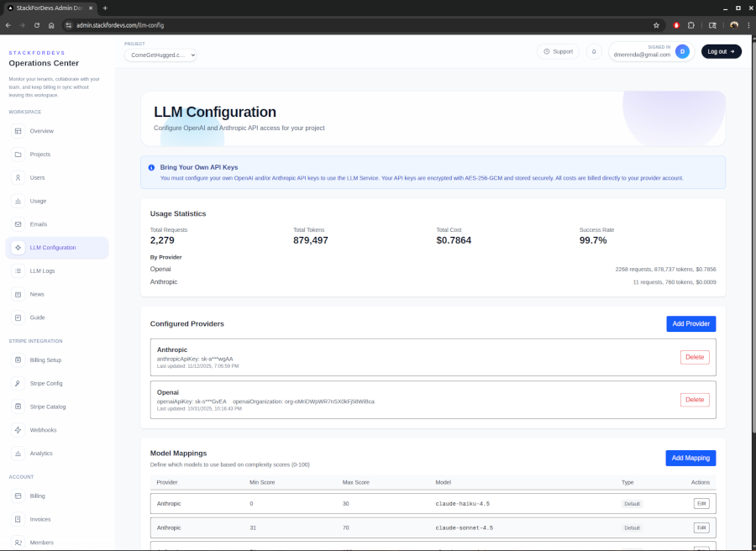Image resolution: width=756 pixels, height=551 pixels.
Task: Bookmark this page with star icon
Action: [x=656, y=25]
